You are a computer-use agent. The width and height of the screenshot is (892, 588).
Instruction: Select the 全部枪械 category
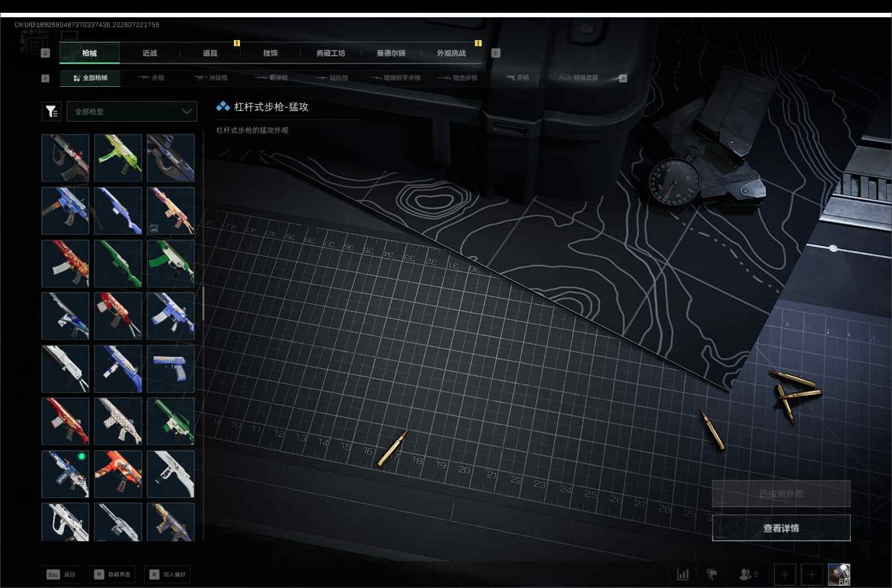point(90,78)
